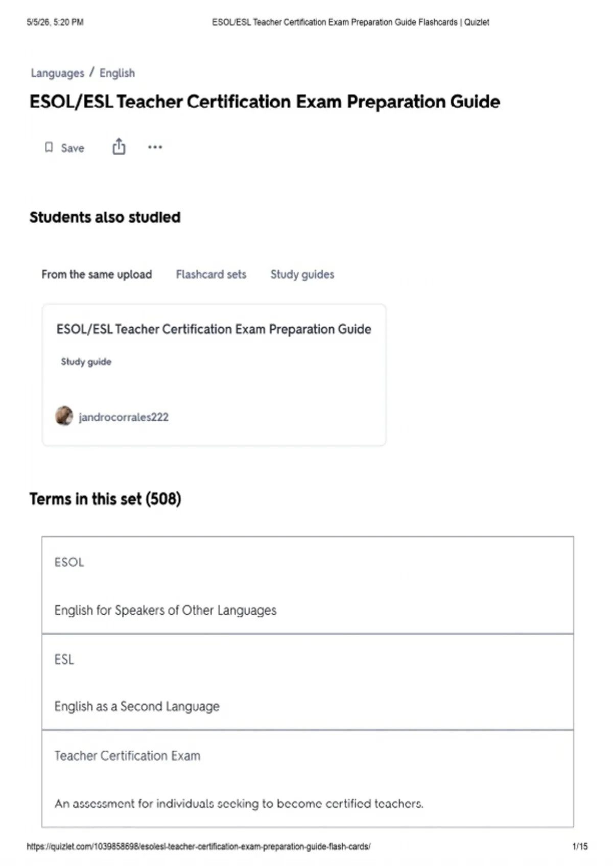
Task: Switch to the Study guides tab
Action: click(x=302, y=274)
